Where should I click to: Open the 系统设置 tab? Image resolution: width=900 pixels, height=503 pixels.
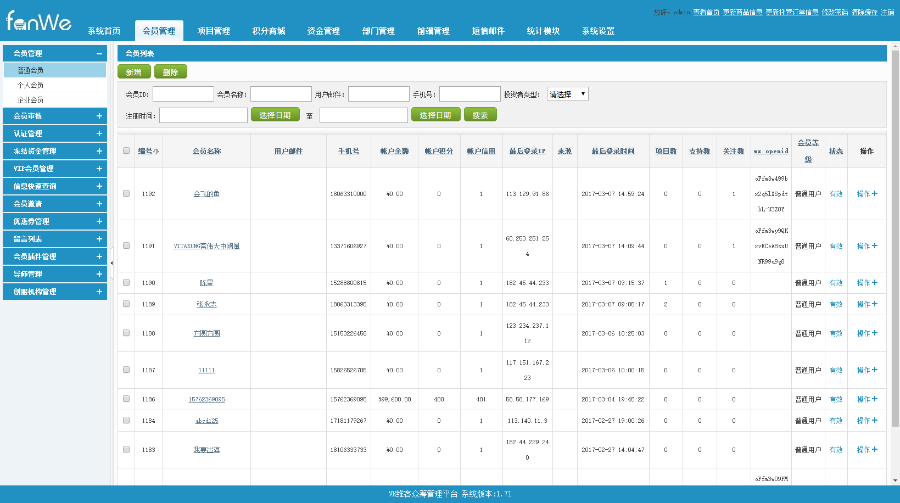[598, 31]
